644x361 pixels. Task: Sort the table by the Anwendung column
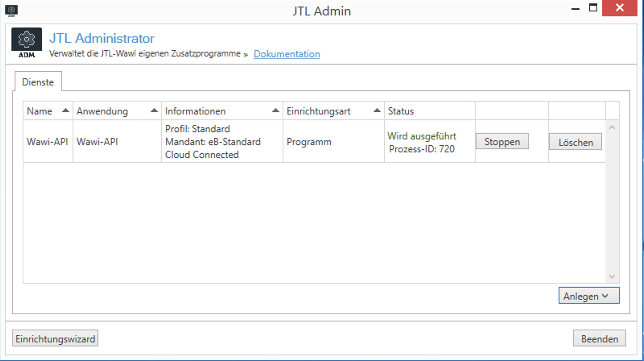[117, 111]
